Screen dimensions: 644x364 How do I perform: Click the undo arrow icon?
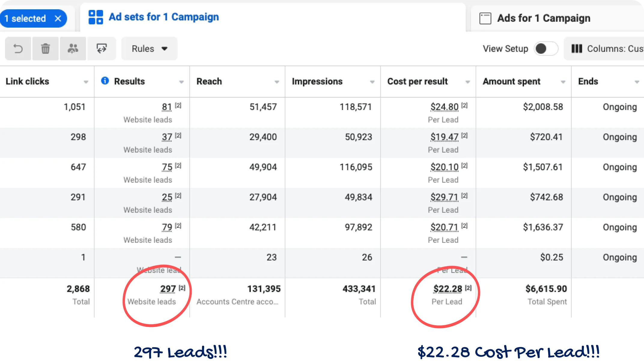point(18,49)
